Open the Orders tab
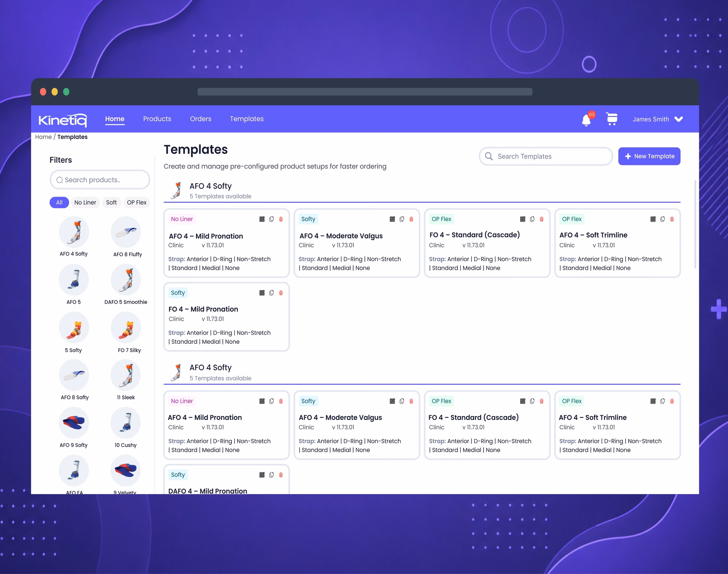Image resolution: width=728 pixels, height=574 pixels. coord(201,119)
